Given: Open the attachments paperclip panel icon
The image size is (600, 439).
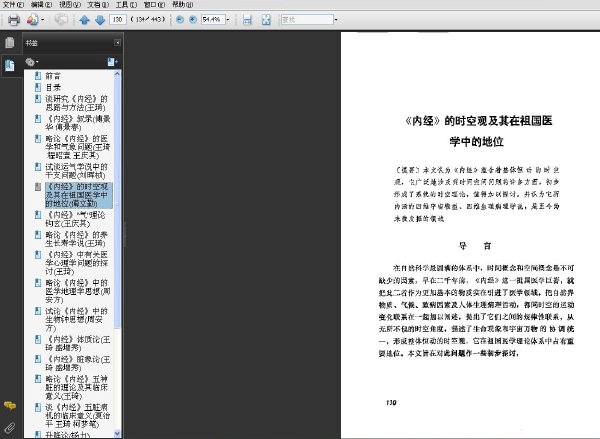Looking at the screenshot, I should pyautogui.click(x=10, y=427).
